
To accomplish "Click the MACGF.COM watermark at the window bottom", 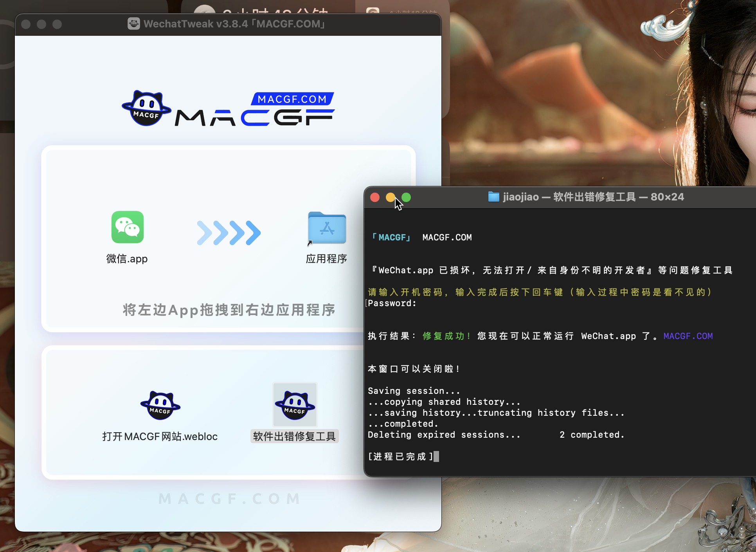I will 228,498.
